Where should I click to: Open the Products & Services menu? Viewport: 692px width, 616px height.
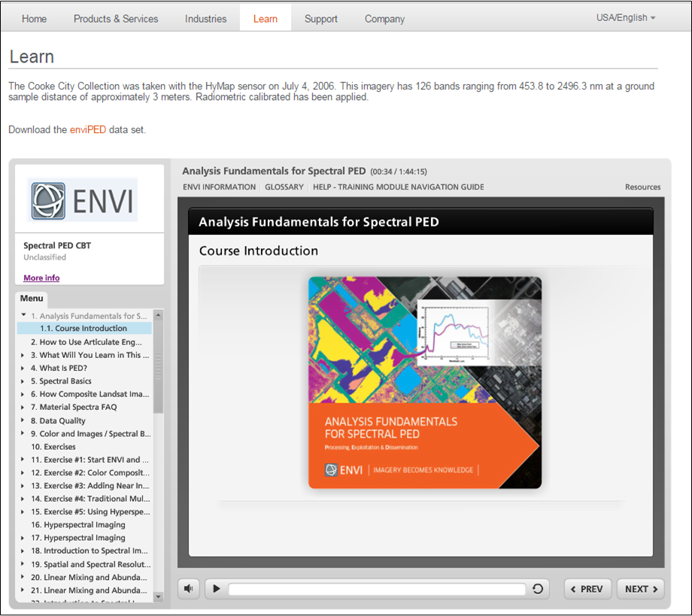(x=116, y=19)
